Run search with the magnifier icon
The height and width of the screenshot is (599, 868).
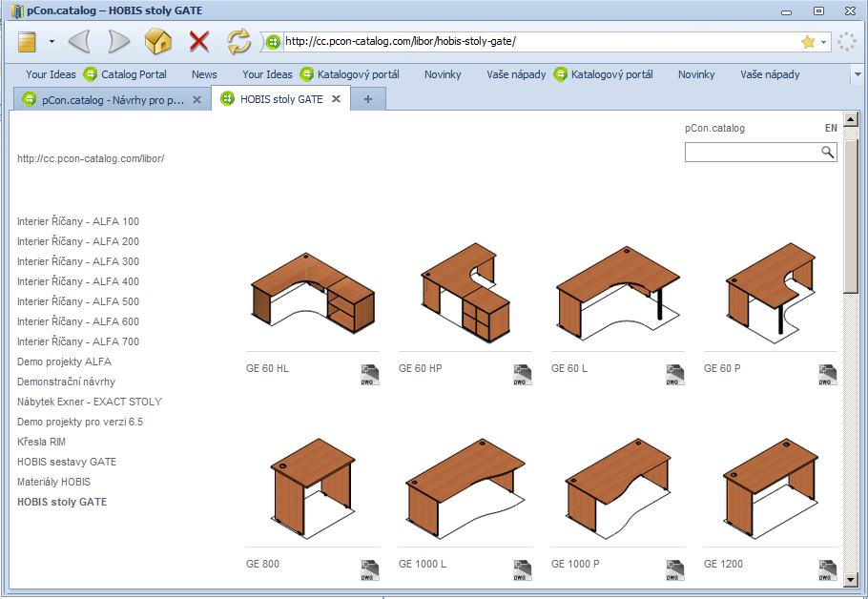coord(828,153)
